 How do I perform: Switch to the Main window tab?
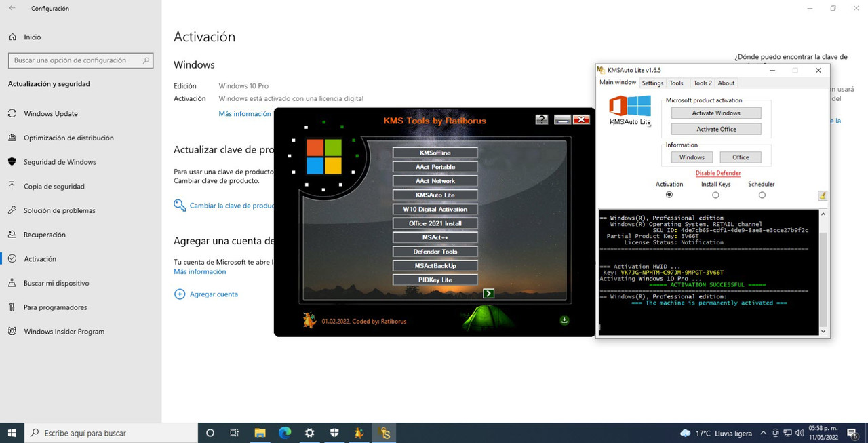click(618, 83)
